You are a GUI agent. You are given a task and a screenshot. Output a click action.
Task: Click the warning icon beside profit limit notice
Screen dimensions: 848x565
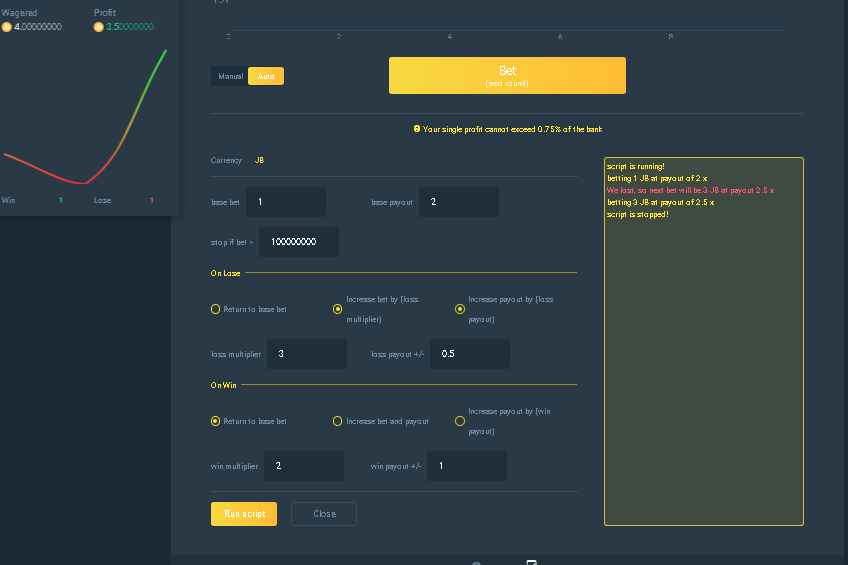tap(416, 129)
